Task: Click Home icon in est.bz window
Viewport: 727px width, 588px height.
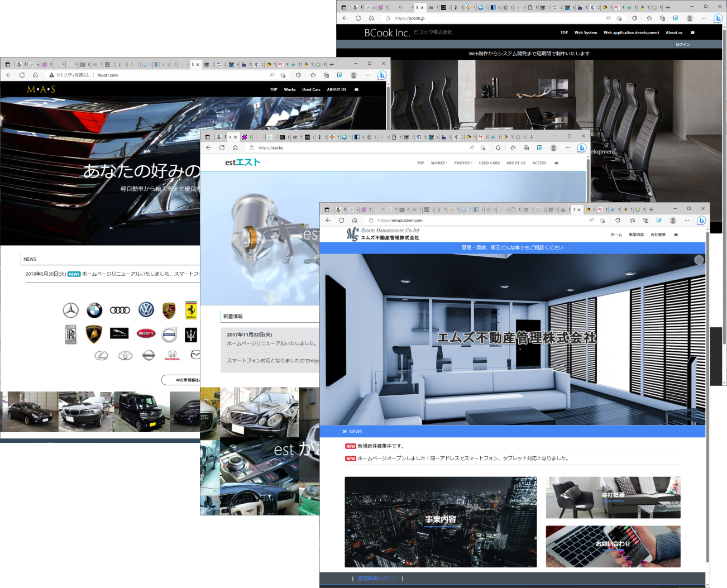Action: [x=235, y=147]
